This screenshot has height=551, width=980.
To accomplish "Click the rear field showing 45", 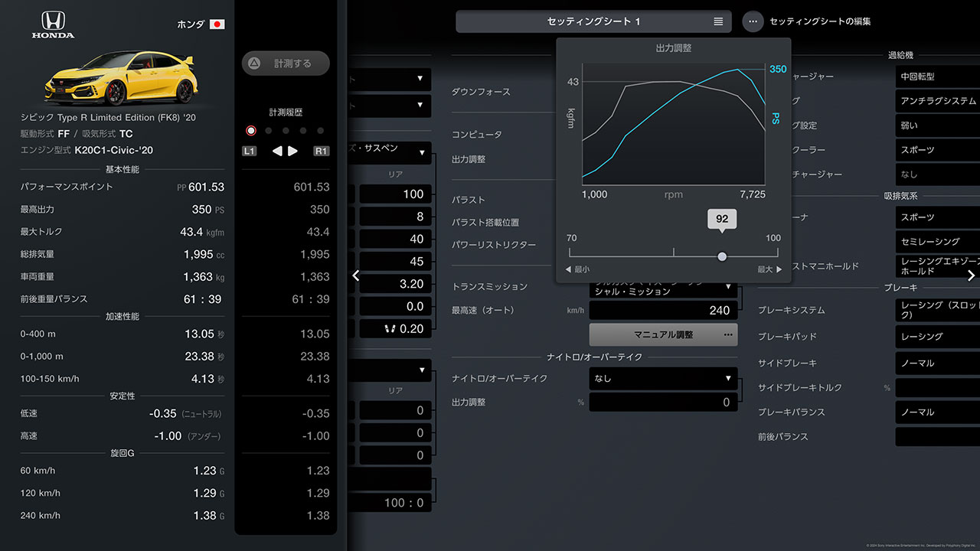I will (x=396, y=261).
